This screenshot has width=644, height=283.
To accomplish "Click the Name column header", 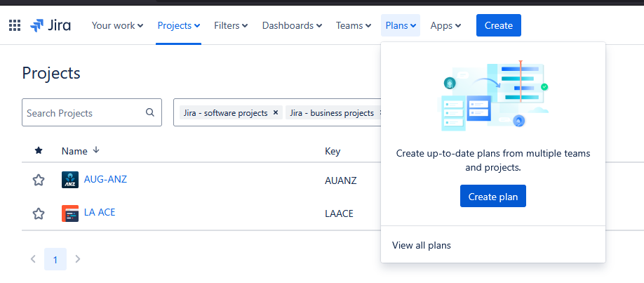I will [x=74, y=151].
